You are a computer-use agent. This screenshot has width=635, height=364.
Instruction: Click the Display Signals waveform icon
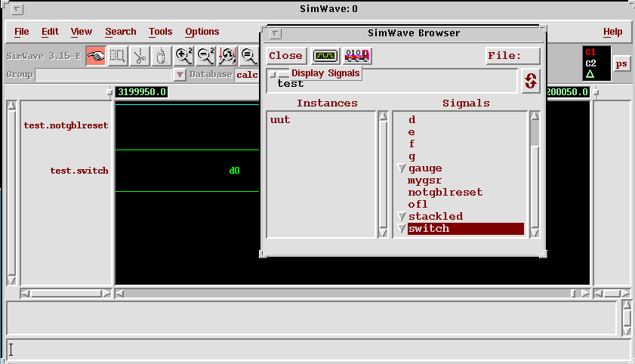point(325,55)
